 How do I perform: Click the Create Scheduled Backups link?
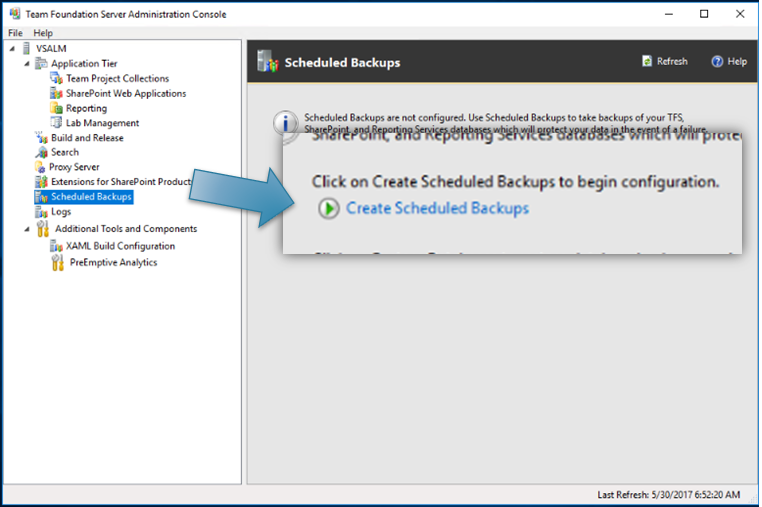(437, 208)
